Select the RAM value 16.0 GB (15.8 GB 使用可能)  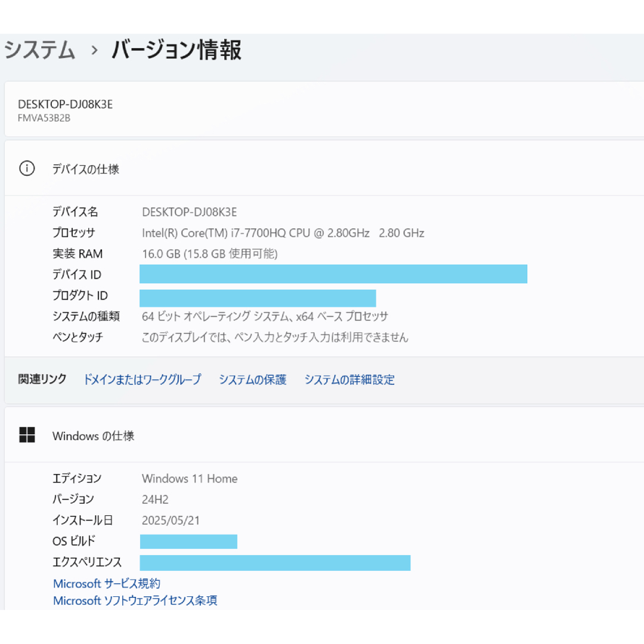point(210,254)
